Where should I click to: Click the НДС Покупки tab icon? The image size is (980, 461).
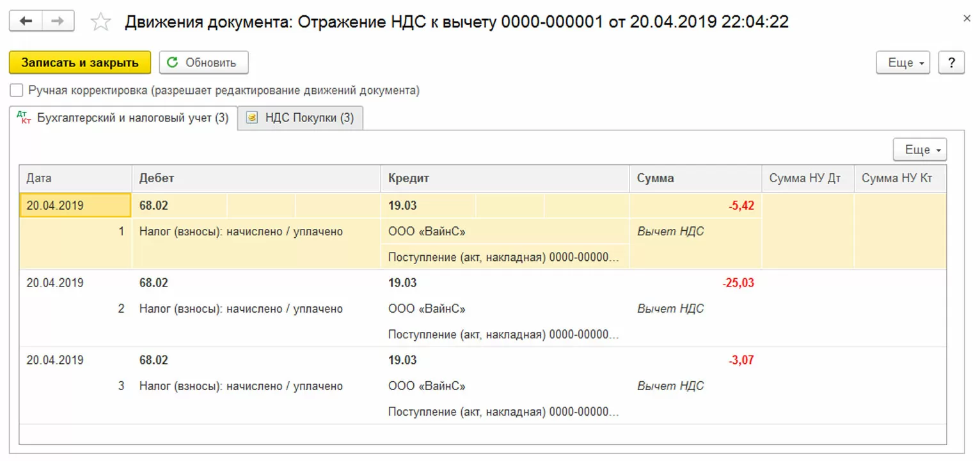252,118
